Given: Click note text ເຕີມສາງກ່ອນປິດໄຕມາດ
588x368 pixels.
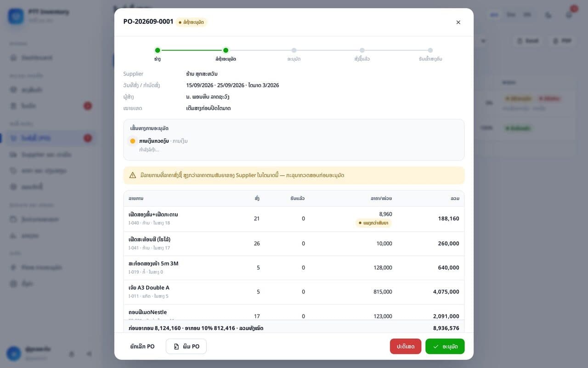Looking at the screenshot, I should pyautogui.click(x=209, y=108).
